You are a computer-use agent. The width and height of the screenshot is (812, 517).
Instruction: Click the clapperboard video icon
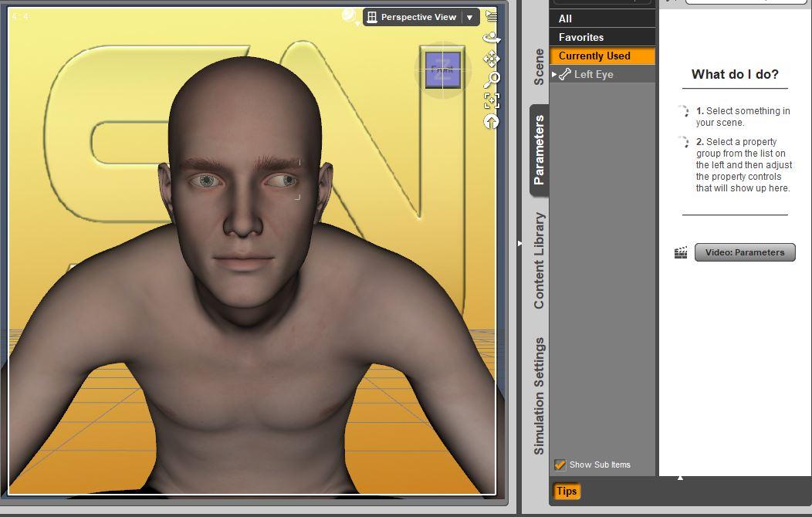point(681,252)
